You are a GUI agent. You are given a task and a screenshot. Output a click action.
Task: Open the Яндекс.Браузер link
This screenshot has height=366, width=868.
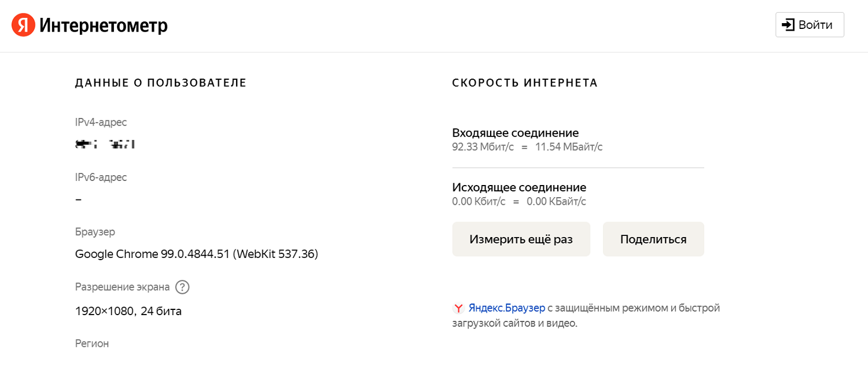tap(507, 308)
